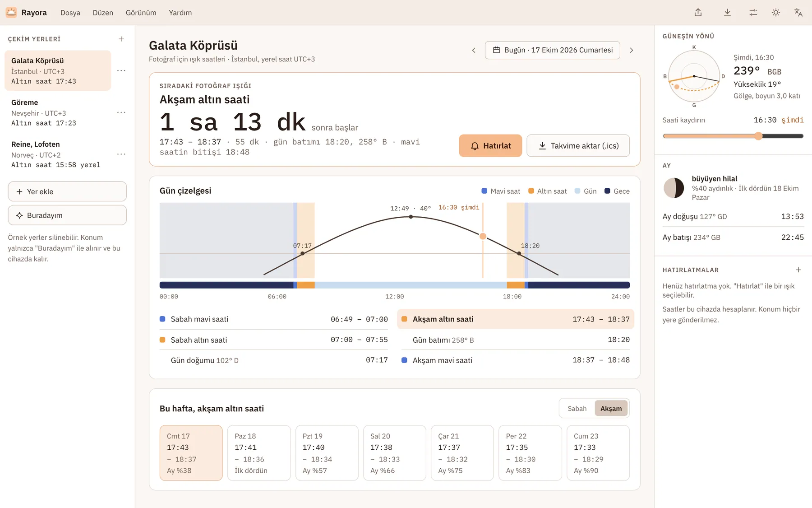Open the Galata Köprüsü three-dot menu

coord(121,70)
